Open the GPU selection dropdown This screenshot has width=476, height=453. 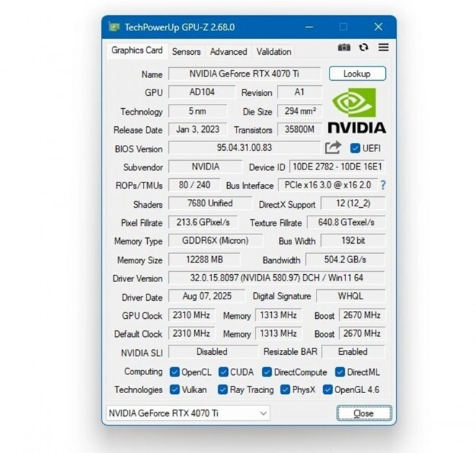[188, 413]
